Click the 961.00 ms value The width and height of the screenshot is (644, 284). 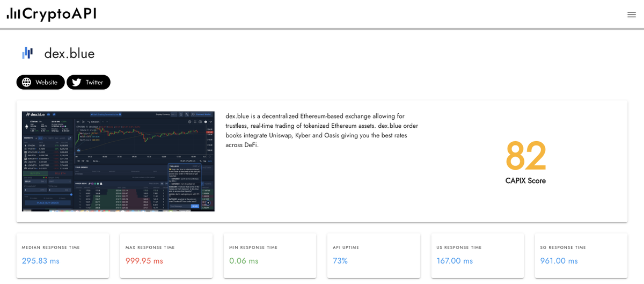click(x=559, y=261)
